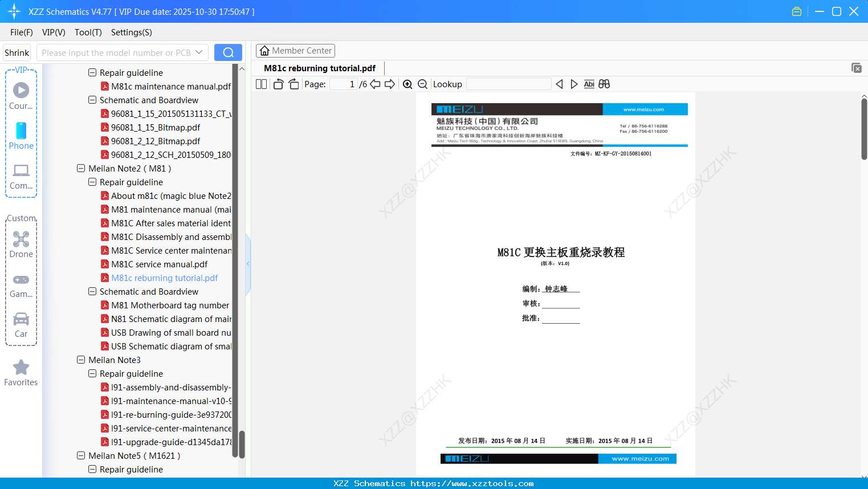Rotate the page counterclockwise
The width and height of the screenshot is (868, 489).
click(278, 84)
